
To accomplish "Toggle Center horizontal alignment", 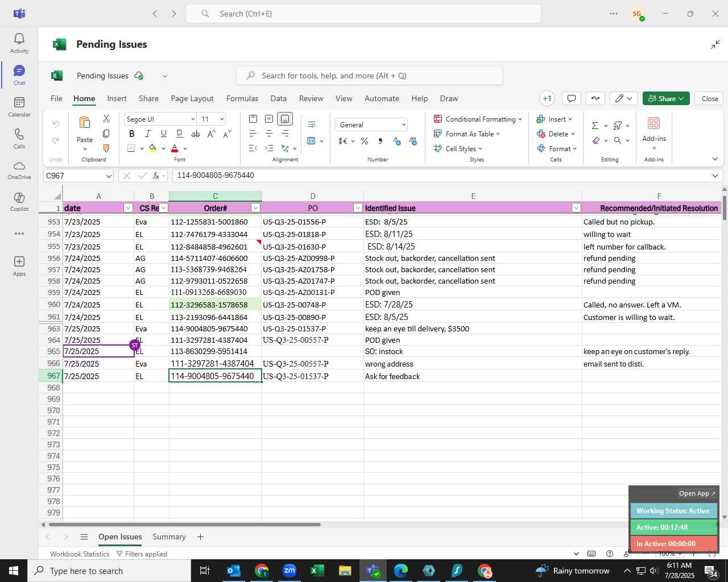I will [x=269, y=134].
